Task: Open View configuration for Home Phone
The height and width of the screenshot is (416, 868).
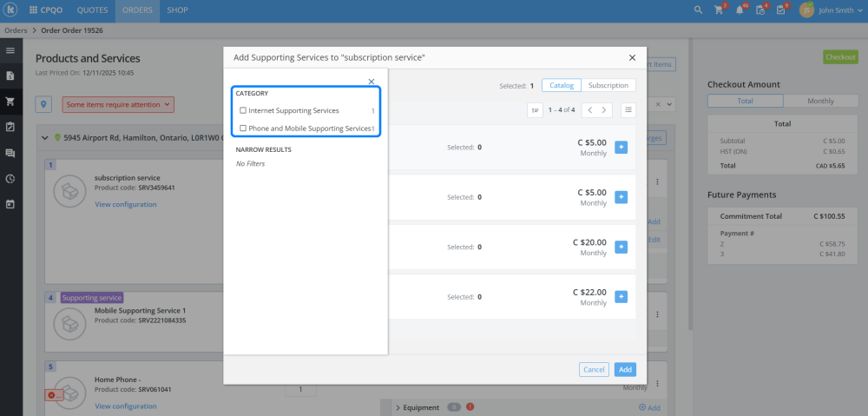Action: (126, 406)
